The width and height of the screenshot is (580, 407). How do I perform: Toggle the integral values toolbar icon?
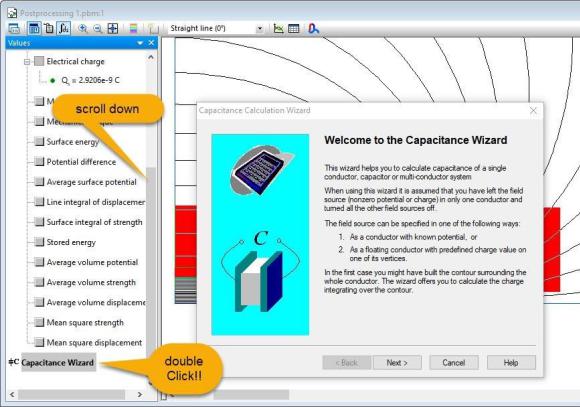click(x=64, y=28)
